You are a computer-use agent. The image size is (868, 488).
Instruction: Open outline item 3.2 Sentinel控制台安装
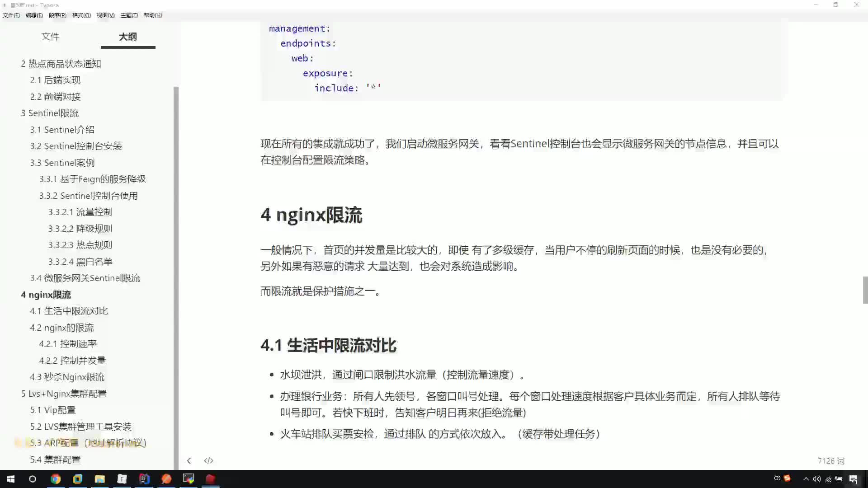coord(76,146)
